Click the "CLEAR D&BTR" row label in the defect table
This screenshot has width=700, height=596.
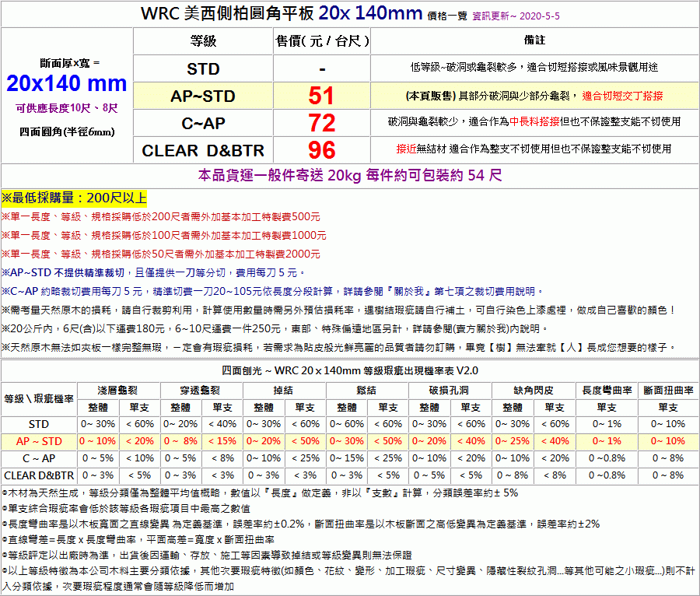tap(39, 475)
